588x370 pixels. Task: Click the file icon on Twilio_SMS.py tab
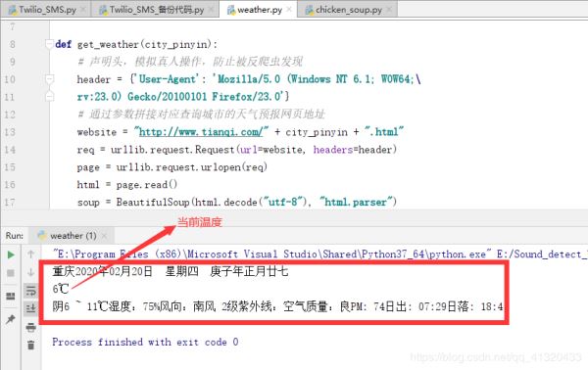click(13, 10)
